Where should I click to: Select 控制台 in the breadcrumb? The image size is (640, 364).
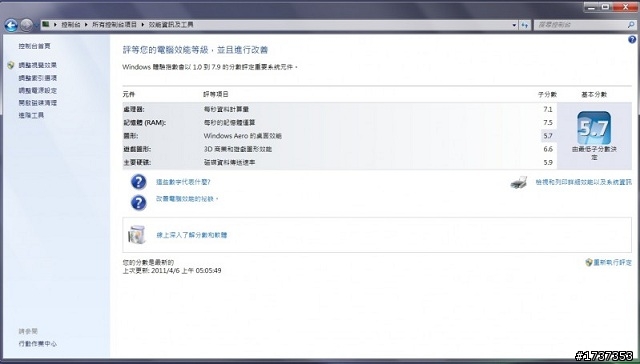click(x=71, y=25)
